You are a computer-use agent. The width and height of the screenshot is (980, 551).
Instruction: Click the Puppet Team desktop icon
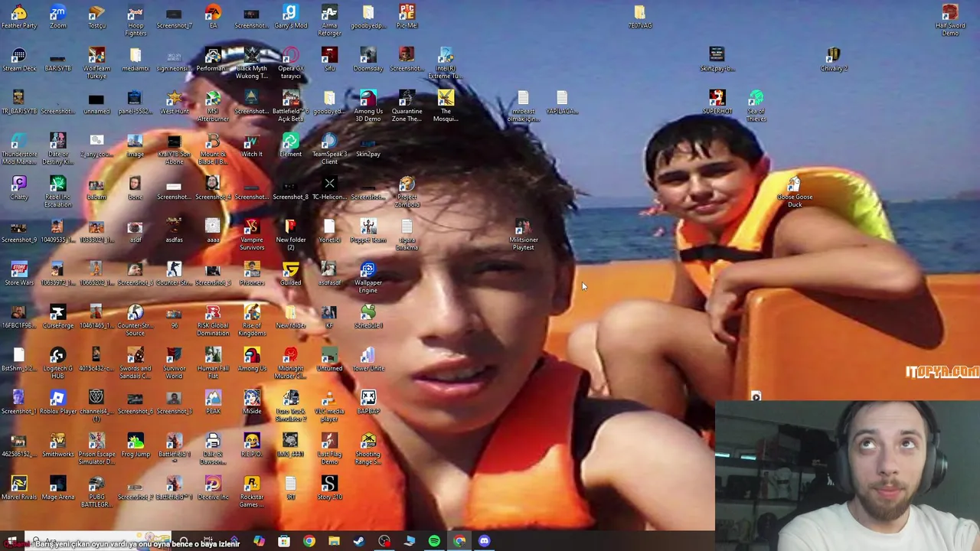tap(368, 231)
